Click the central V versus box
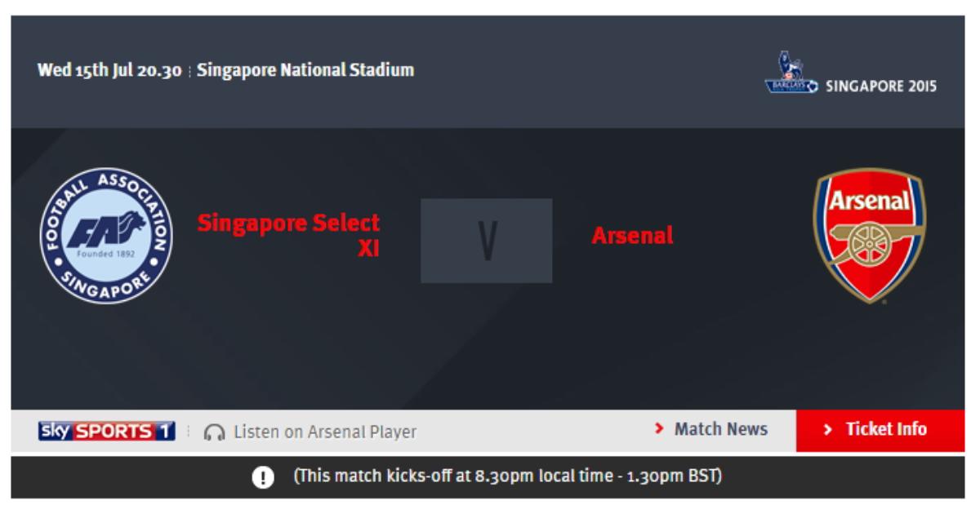The width and height of the screenshot is (980, 514). click(487, 241)
